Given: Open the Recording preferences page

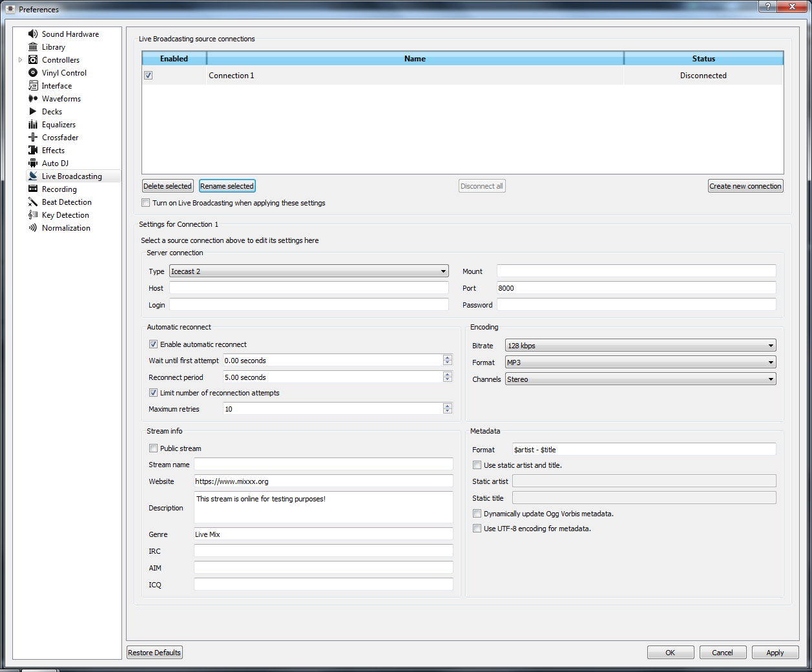Looking at the screenshot, I should pos(59,189).
